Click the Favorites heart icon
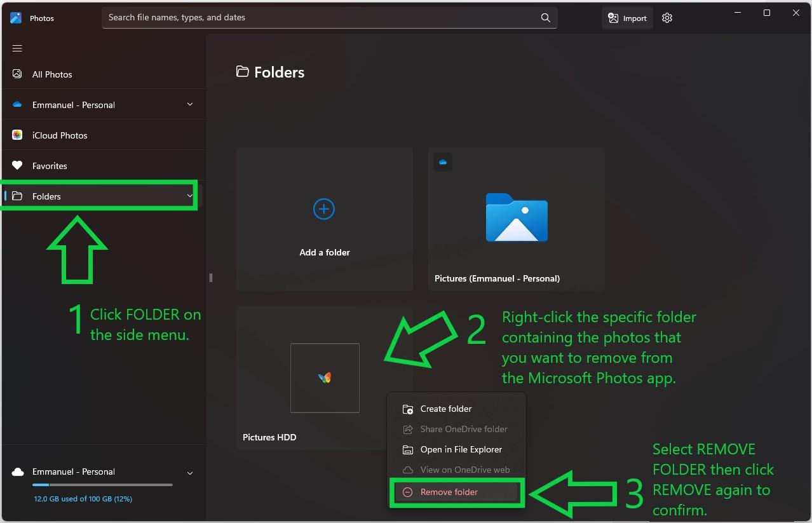 pyautogui.click(x=18, y=165)
